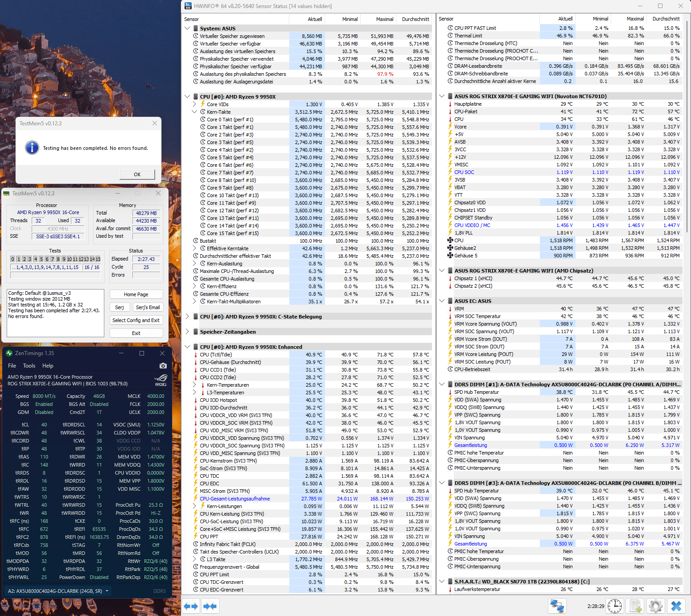The width and height of the screenshot is (691, 616).
Task: Click the blue X icon in HWiNFO toolbar
Action: coord(676,606)
